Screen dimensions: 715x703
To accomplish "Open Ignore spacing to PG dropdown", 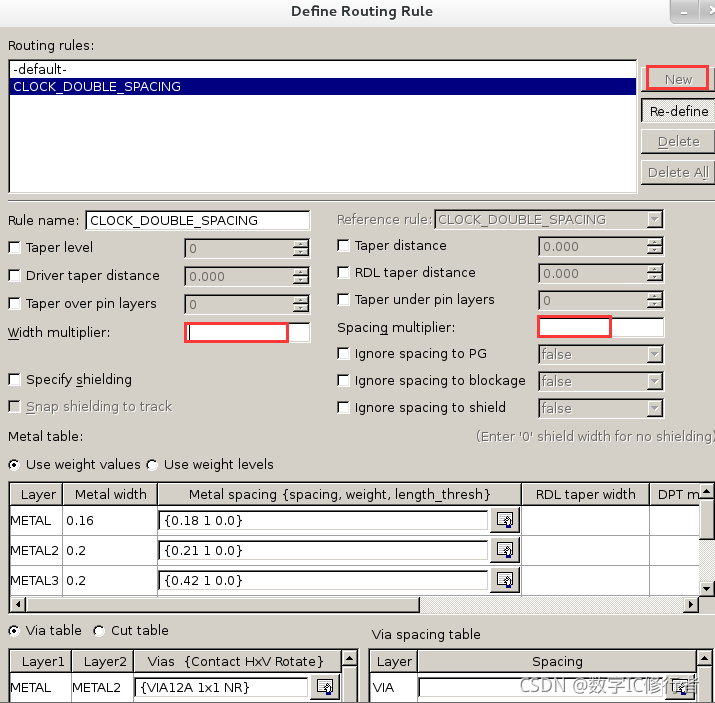I will (654, 354).
